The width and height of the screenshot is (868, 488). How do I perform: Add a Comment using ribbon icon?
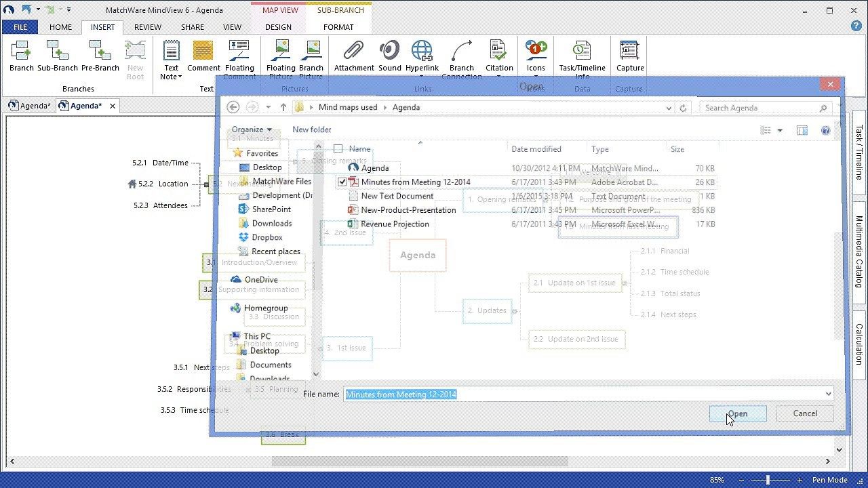(203, 56)
